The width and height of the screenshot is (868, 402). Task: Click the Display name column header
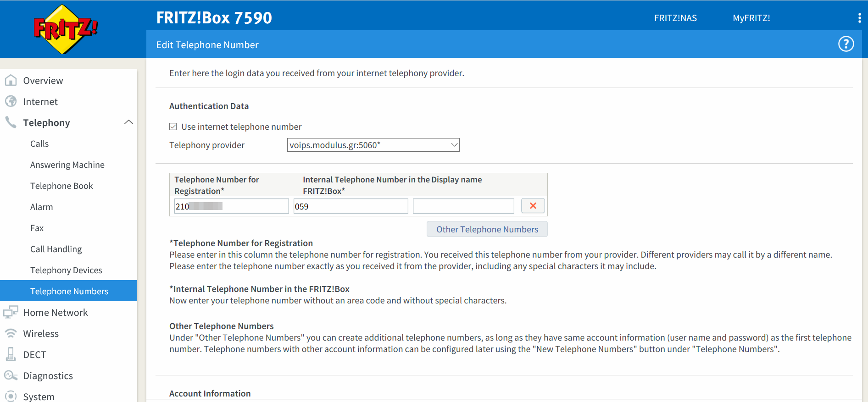pos(456,180)
